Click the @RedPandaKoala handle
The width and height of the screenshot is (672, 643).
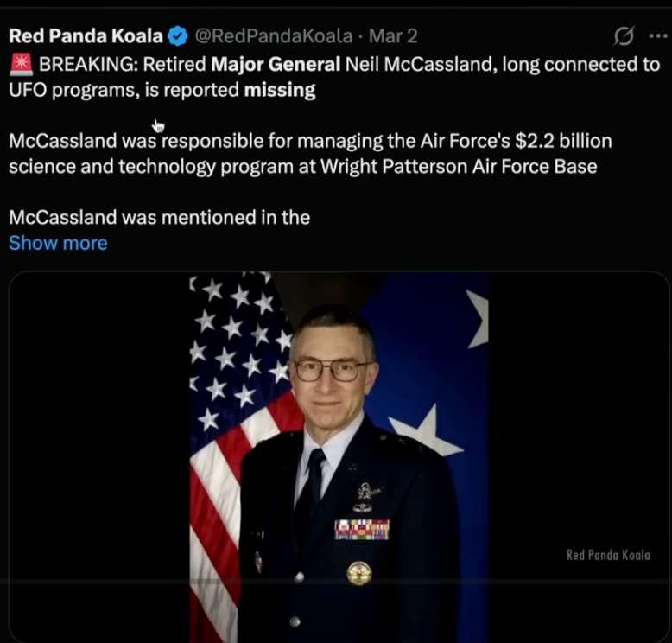(273, 35)
